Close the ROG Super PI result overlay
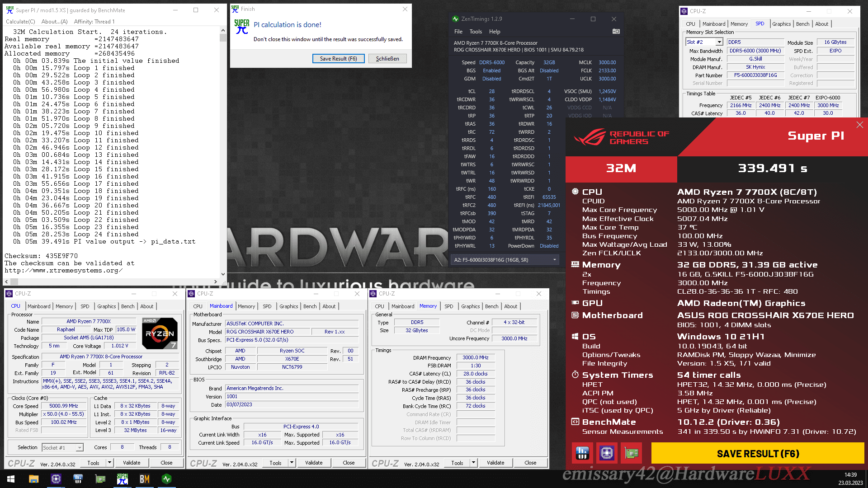This screenshot has height=488, width=868. click(x=859, y=125)
